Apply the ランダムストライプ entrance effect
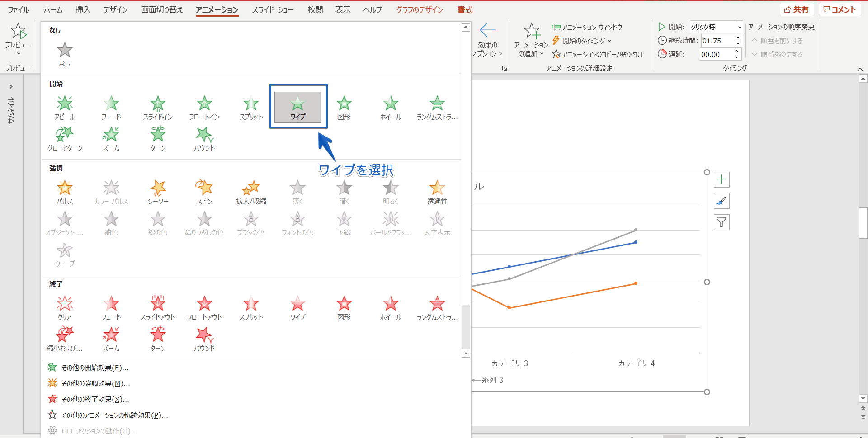This screenshot has height=438, width=868. (x=437, y=108)
